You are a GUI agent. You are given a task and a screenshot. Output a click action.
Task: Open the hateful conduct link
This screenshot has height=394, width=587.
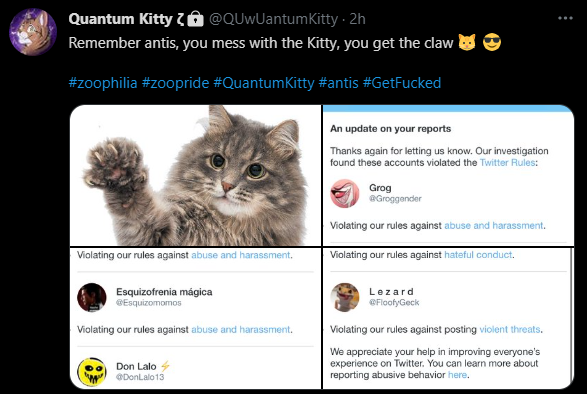click(478, 255)
